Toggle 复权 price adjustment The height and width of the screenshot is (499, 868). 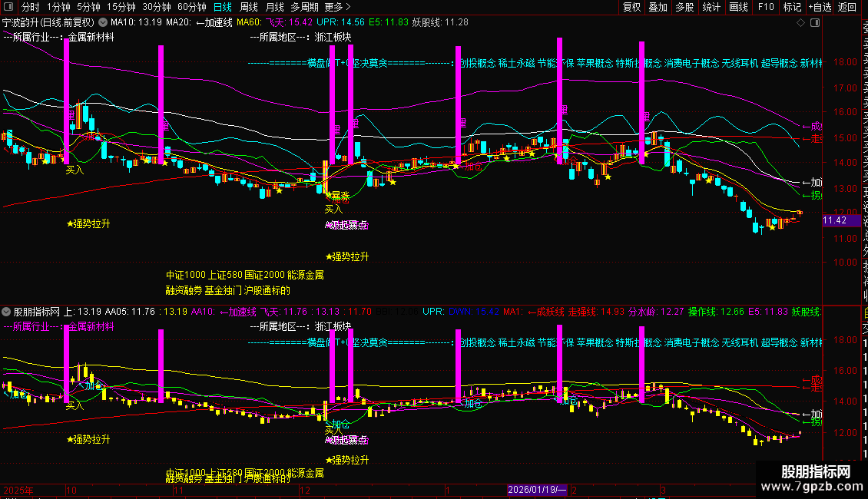point(631,7)
